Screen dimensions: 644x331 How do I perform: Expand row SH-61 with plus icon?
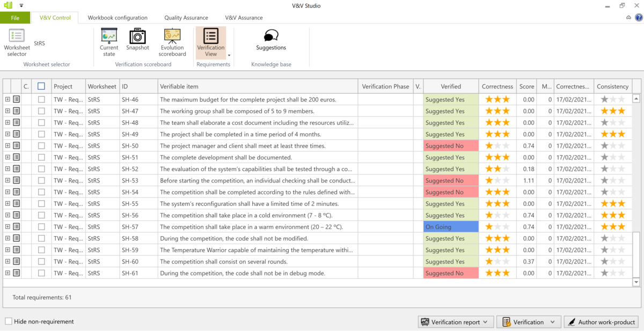click(8, 273)
